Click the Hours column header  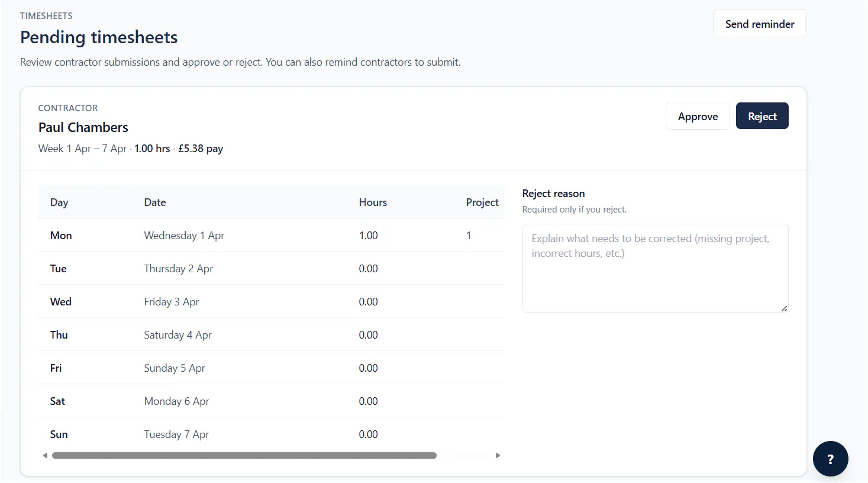click(x=373, y=202)
